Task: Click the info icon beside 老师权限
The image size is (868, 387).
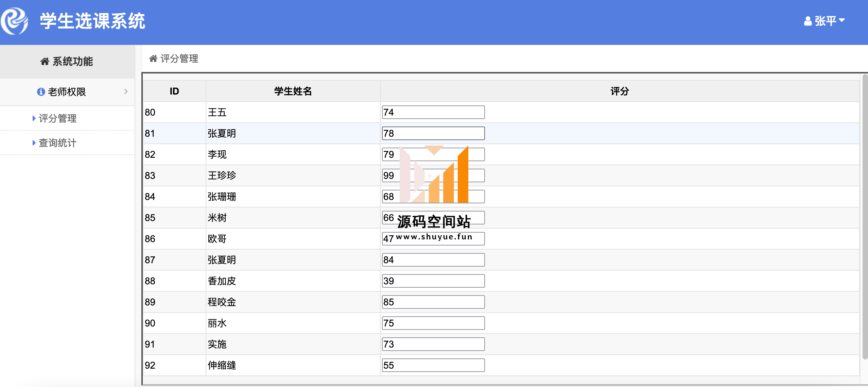Action: (41, 92)
